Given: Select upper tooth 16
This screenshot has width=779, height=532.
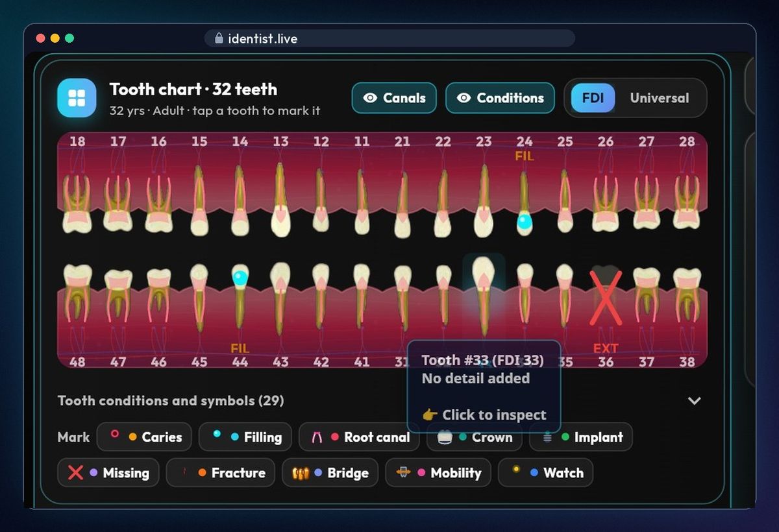Looking at the screenshot, I should point(158,202).
